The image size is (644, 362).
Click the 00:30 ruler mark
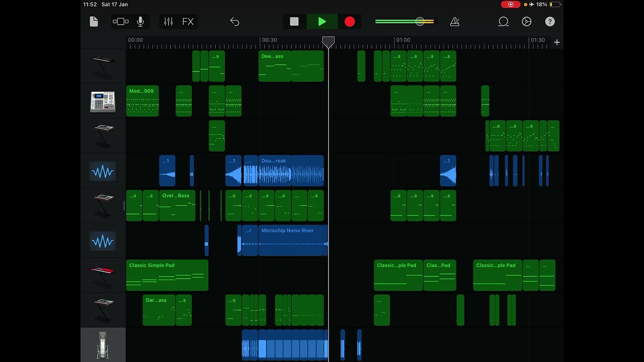[269, 40]
